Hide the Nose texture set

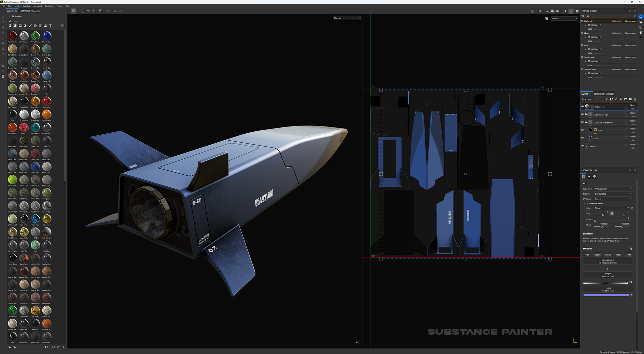[x=582, y=33]
